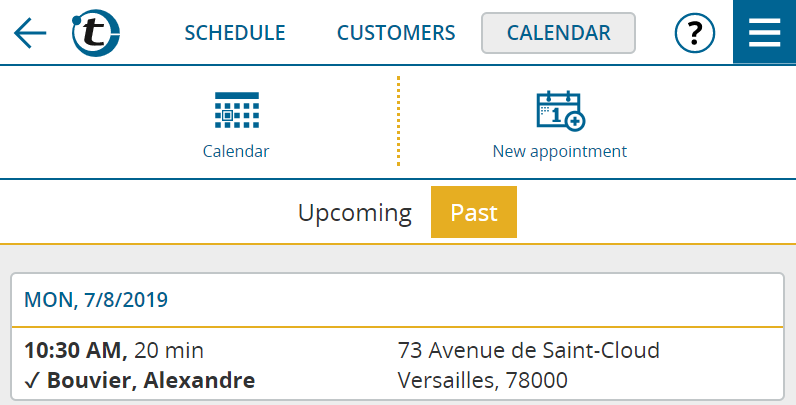Click the New appointment calendar-plus icon
The image size is (796, 405).
(x=560, y=111)
